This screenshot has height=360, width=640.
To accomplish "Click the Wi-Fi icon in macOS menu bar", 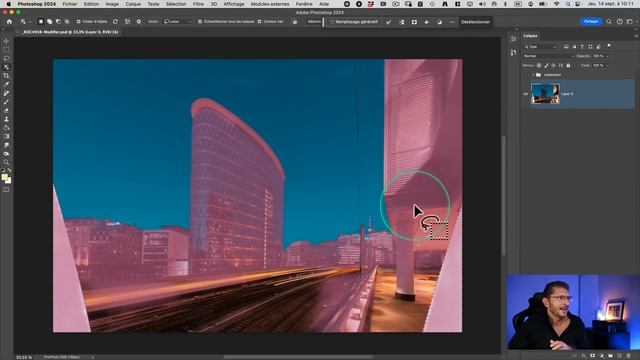I will coord(557,4).
